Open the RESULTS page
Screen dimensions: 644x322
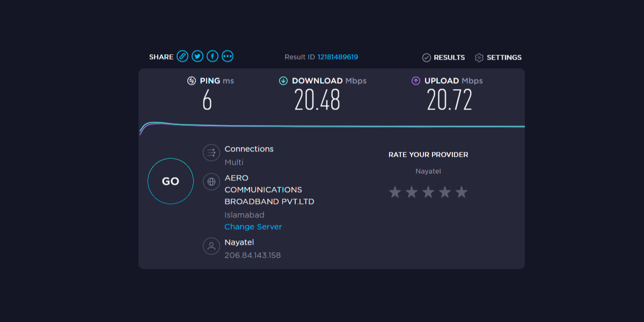point(449,57)
